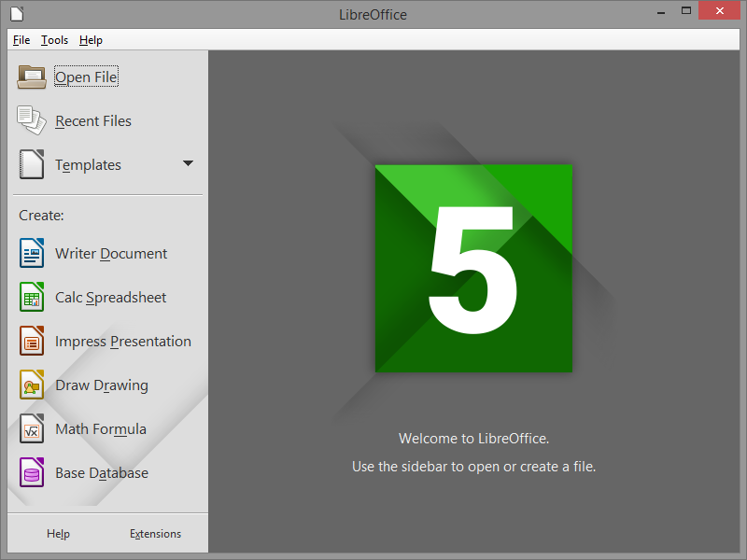Viewport: 747px width, 560px height.
Task: Click the Templates notebook icon
Action: coord(32,164)
